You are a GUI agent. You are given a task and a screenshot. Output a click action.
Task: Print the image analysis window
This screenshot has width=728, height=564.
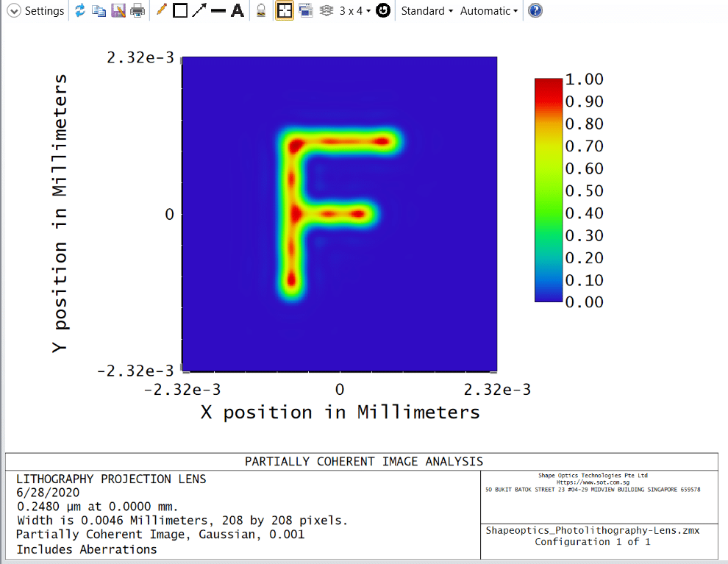click(137, 10)
